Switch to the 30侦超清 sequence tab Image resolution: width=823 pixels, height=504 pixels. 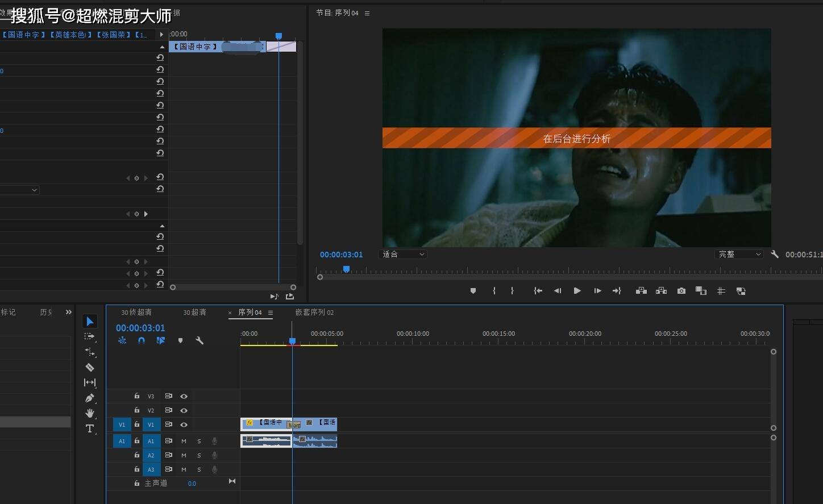tap(136, 313)
